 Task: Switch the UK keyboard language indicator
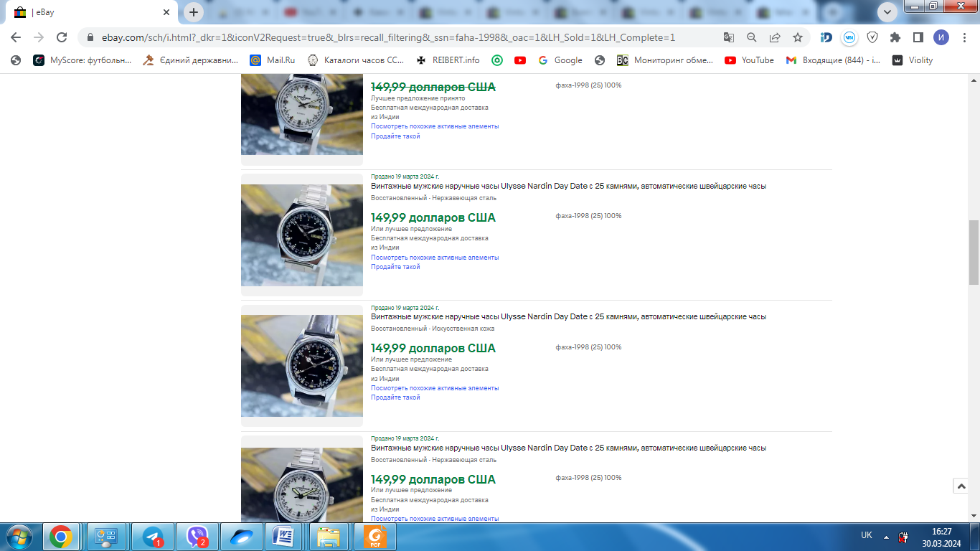pyautogui.click(x=867, y=535)
